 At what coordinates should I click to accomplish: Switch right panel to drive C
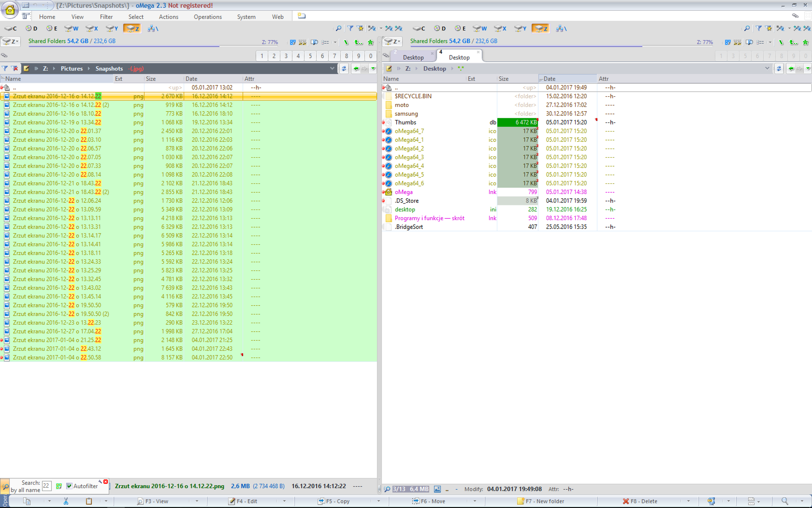point(419,29)
